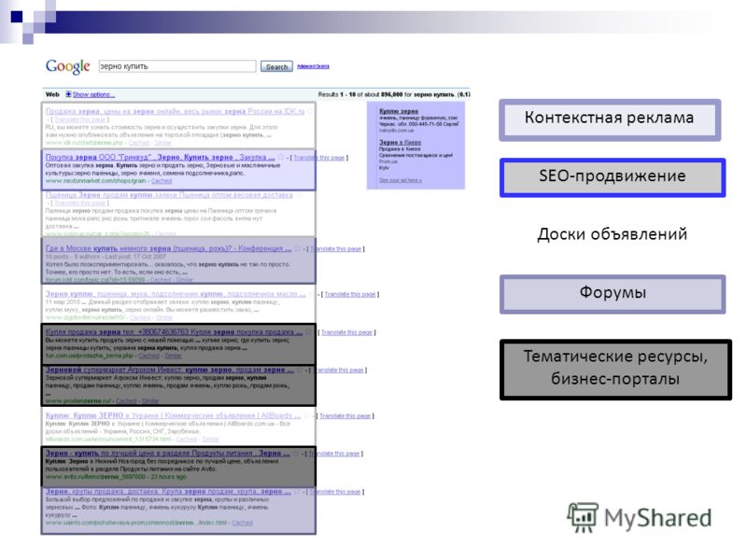This screenshot has height=560, width=747.
Task: Open result 'Зерно, крупы продажа, доставка'
Action: pyautogui.click(x=168, y=491)
